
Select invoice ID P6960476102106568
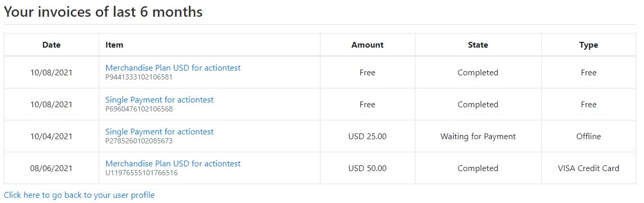(x=139, y=109)
